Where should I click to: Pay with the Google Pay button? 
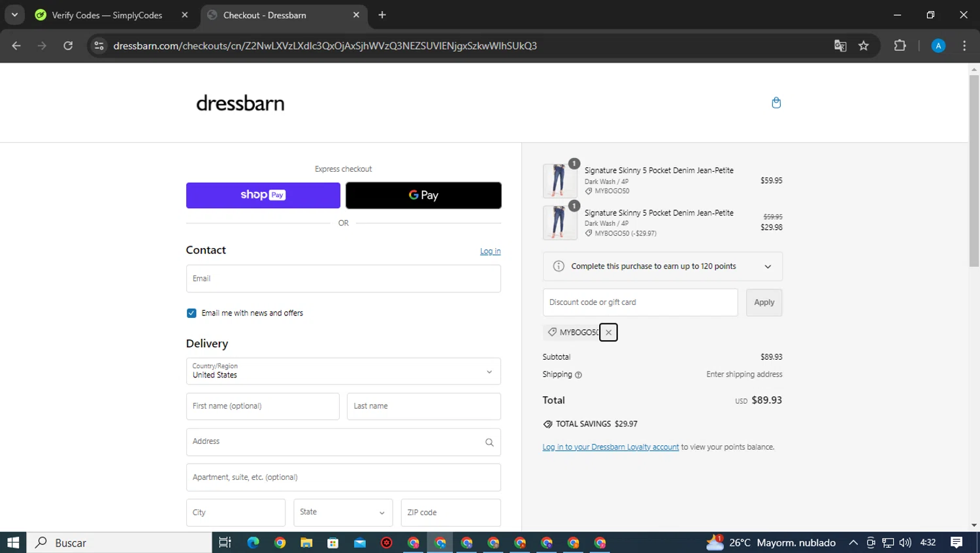pos(423,195)
